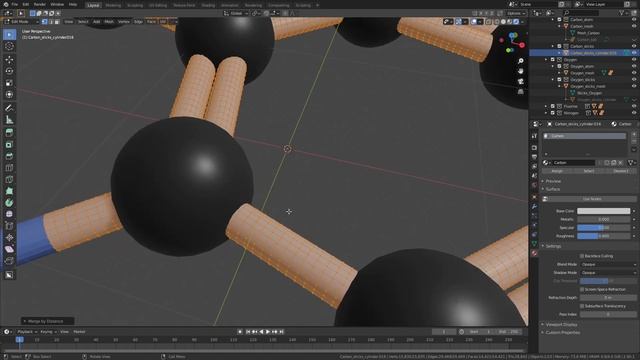640x360 pixels.
Task: Select the Bevel tool
Action: pyautogui.click(x=9, y=156)
